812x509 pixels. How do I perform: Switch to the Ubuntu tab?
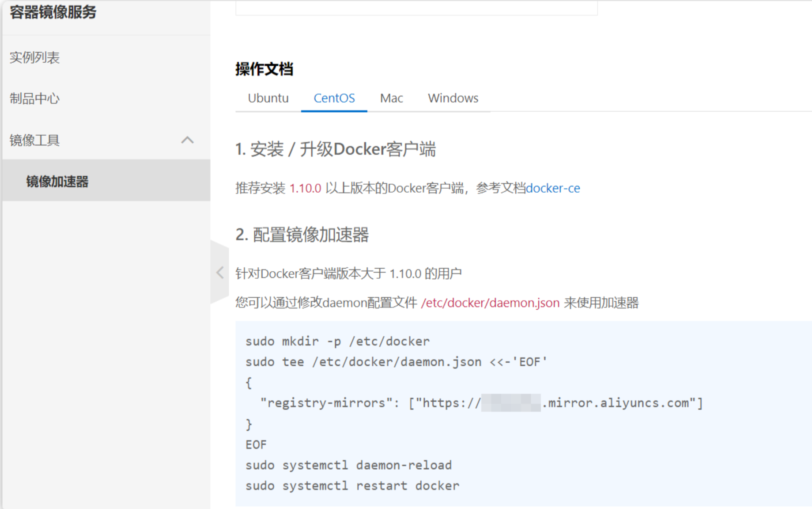click(268, 98)
